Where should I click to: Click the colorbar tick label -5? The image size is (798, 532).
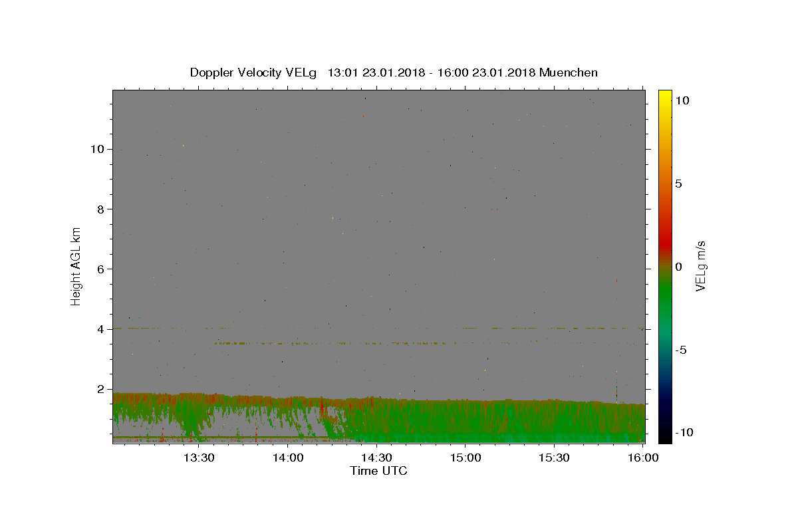[681, 350]
